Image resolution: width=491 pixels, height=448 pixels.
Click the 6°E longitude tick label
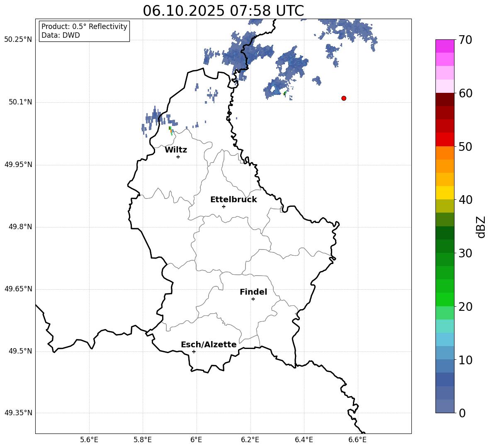click(x=196, y=440)
